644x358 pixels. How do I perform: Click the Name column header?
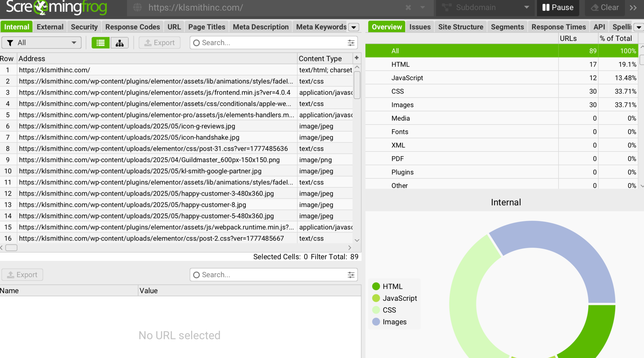pos(69,290)
